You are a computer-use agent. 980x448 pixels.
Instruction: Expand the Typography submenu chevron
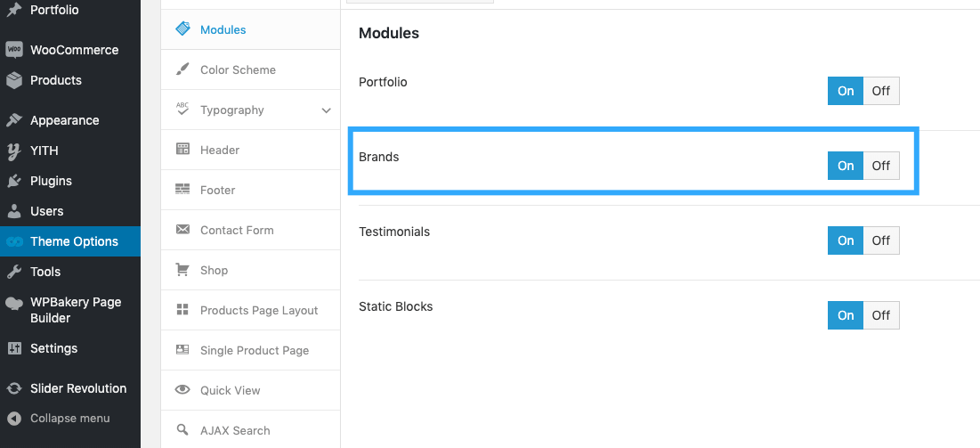pos(327,110)
